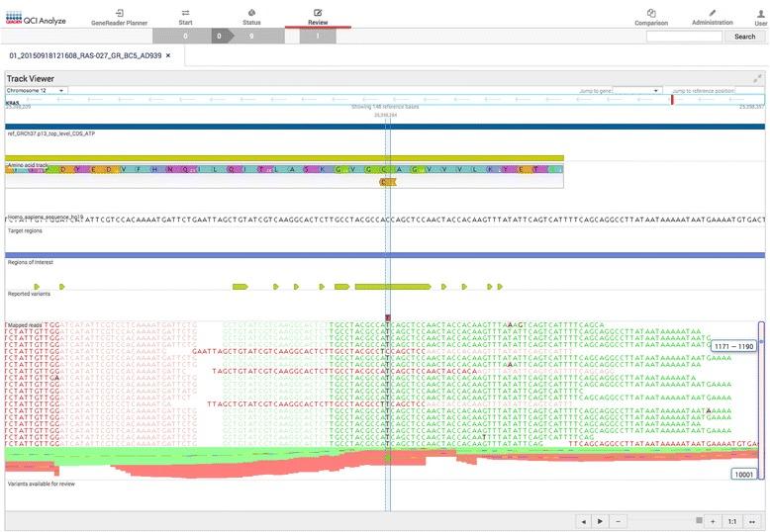This screenshot has width=770, height=532.
Task: Click the mapped reads vertical scrollbar
Action: [761, 399]
